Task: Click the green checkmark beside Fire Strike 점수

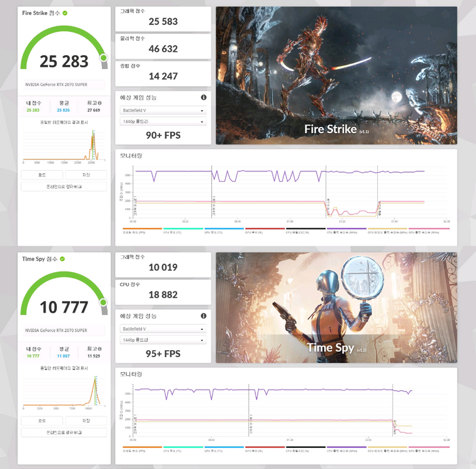Action: point(65,13)
